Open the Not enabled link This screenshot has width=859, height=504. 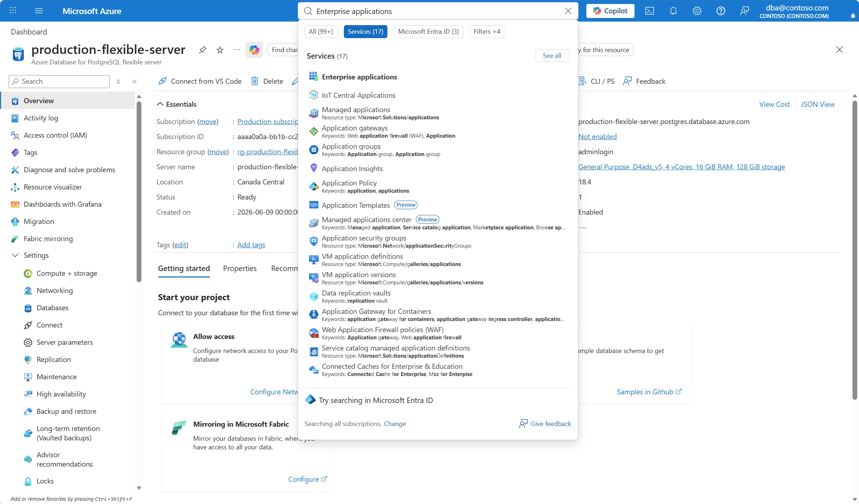(x=597, y=137)
